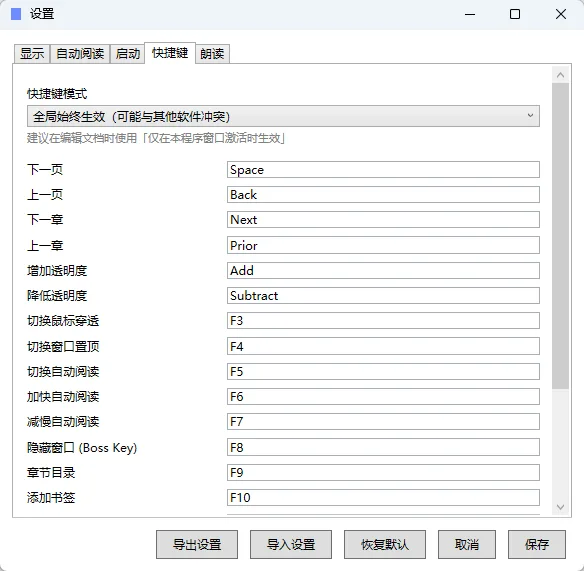
Task: Click the 快捷键模式 label text
Action: 57,94
